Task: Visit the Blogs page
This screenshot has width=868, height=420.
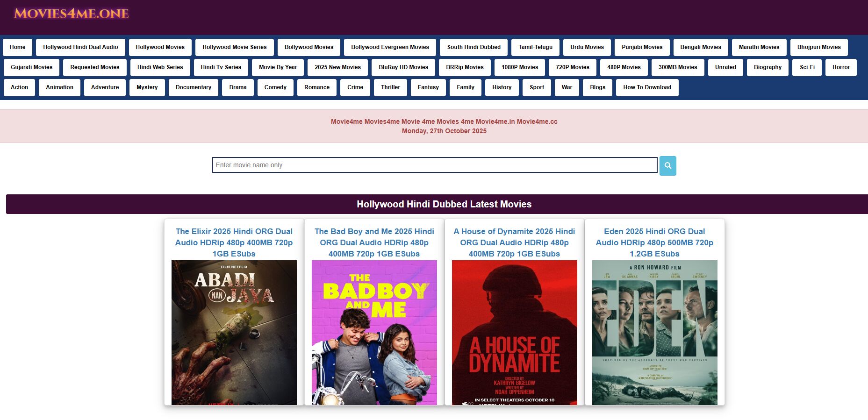Action: tap(598, 87)
